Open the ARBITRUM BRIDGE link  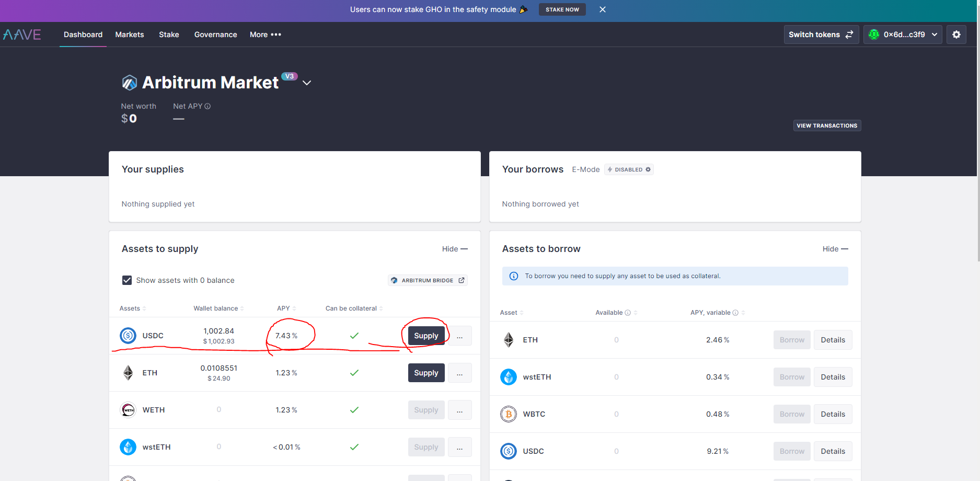428,280
